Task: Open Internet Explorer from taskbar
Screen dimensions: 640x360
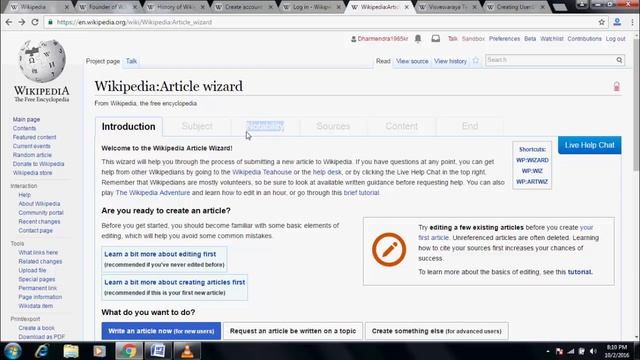Action: click(42, 351)
